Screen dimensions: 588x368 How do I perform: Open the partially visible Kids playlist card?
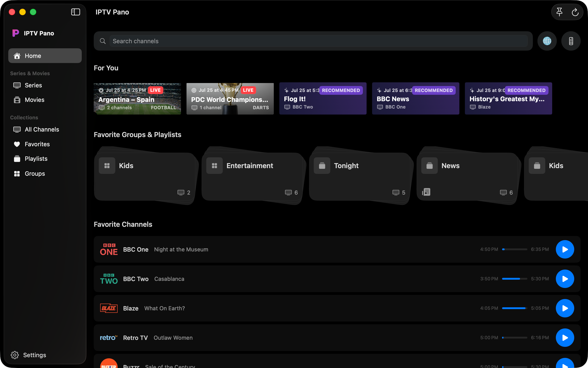(556, 176)
